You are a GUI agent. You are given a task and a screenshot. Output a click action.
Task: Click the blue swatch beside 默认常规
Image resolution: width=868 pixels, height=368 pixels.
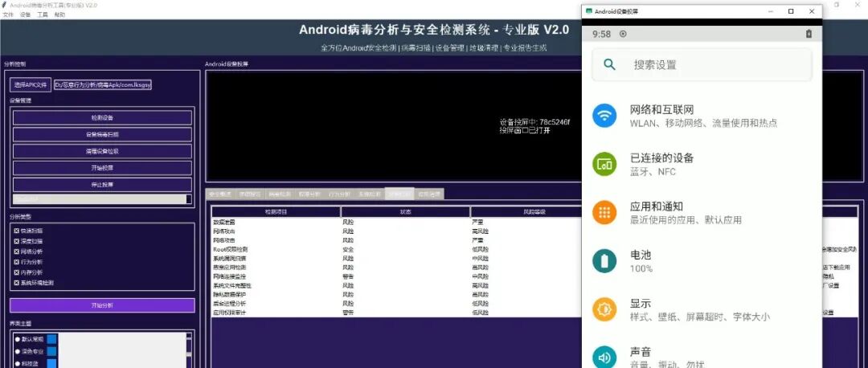[51, 339]
